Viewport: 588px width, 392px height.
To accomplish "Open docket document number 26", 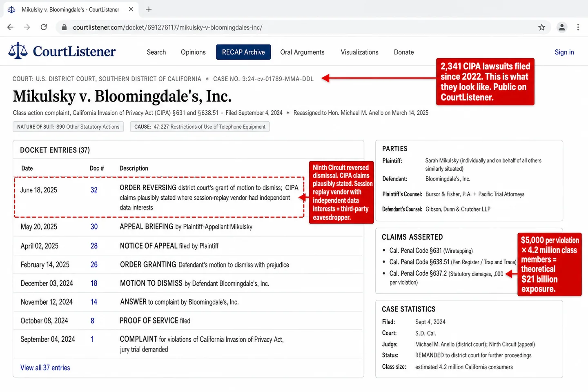I will pyautogui.click(x=94, y=265).
